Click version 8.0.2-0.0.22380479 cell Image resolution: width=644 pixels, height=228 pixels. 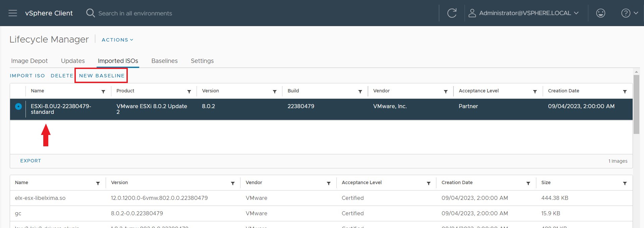pyautogui.click(x=137, y=213)
